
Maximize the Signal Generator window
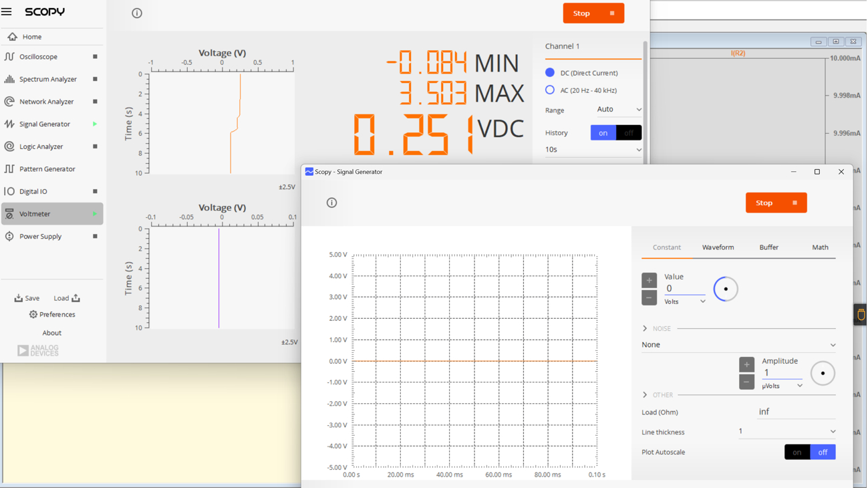(x=817, y=172)
